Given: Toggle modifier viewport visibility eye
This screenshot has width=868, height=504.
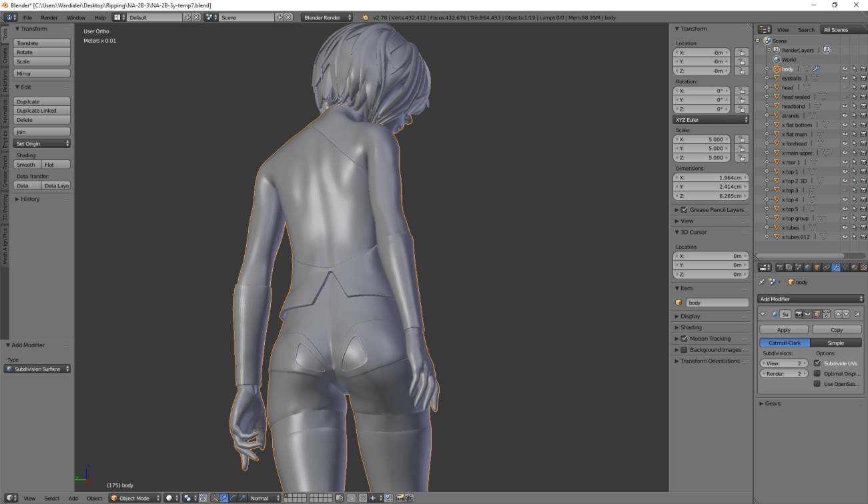Looking at the screenshot, I should click(808, 314).
